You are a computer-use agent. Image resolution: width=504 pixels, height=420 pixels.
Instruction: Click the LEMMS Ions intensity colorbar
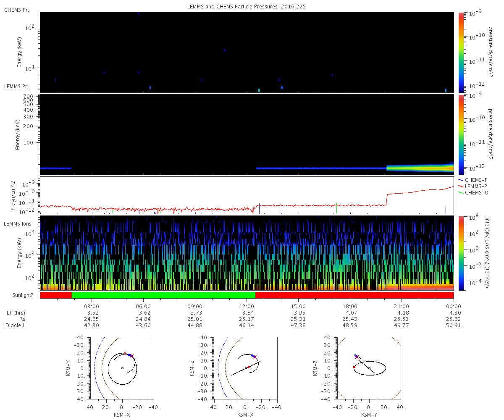(x=461, y=253)
